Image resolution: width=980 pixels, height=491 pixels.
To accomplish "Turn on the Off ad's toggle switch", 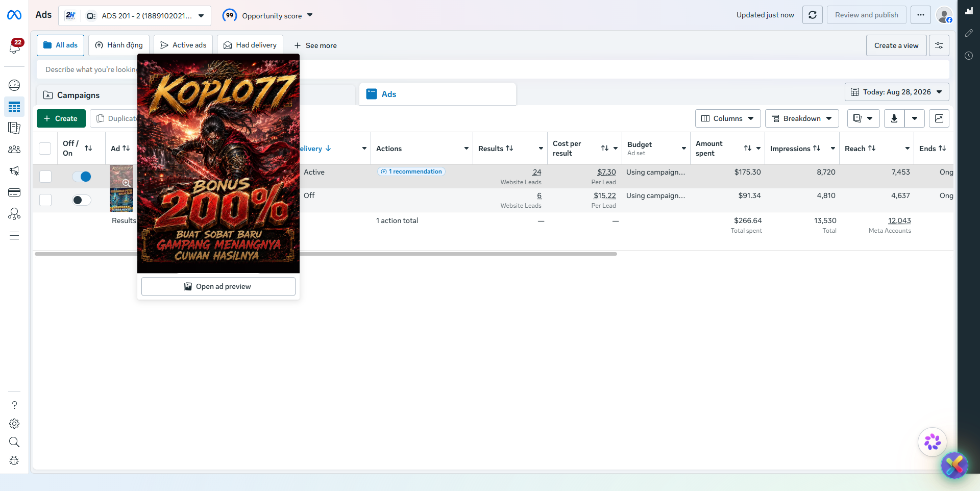I will (x=82, y=200).
